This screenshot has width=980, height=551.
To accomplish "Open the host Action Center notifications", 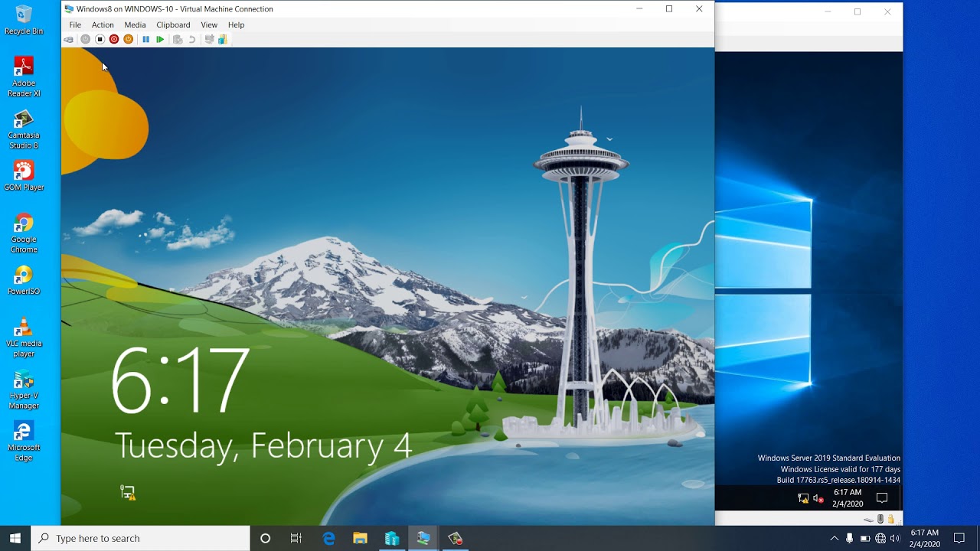I will point(959,538).
